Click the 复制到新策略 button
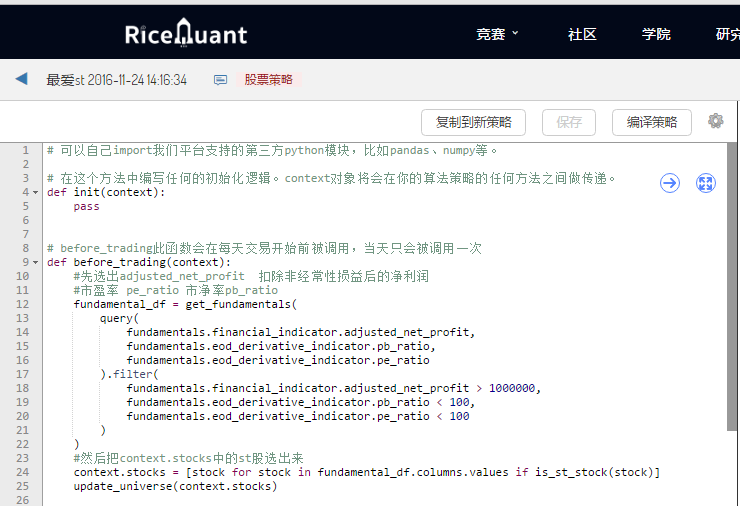Viewport: 740px width, 506px height. pos(473,122)
